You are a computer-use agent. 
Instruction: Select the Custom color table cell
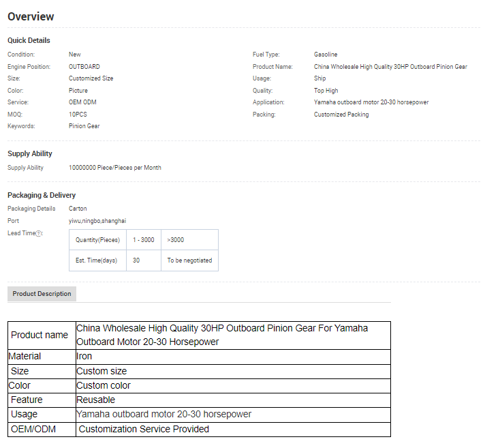[104, 385]
